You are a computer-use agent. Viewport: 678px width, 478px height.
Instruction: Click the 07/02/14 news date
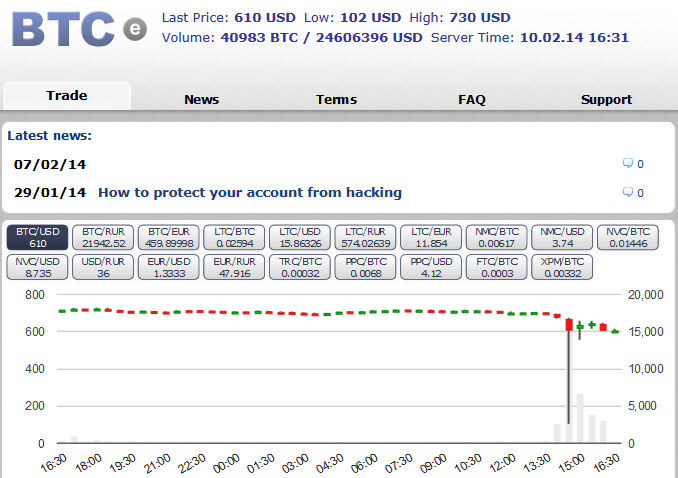(x=50, y=164)
